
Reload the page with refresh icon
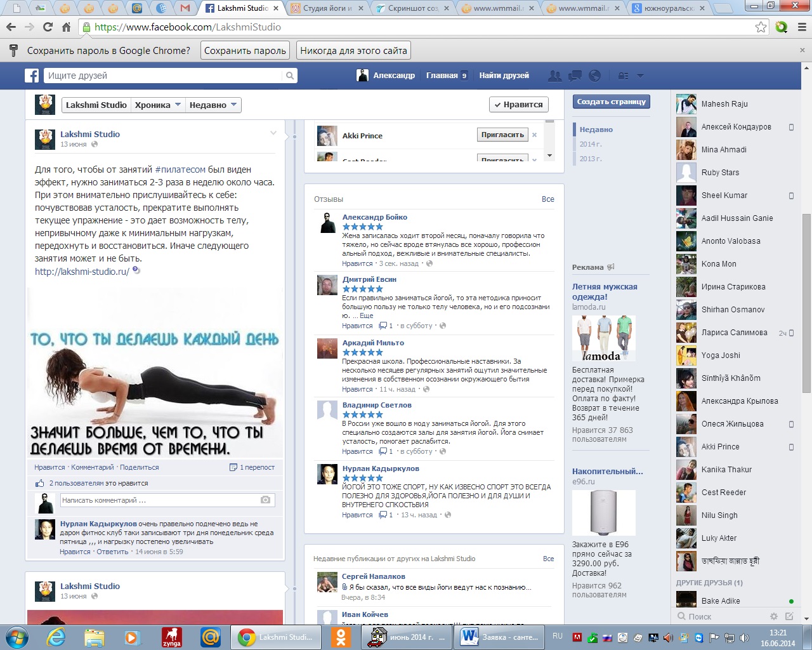point(48,27)
